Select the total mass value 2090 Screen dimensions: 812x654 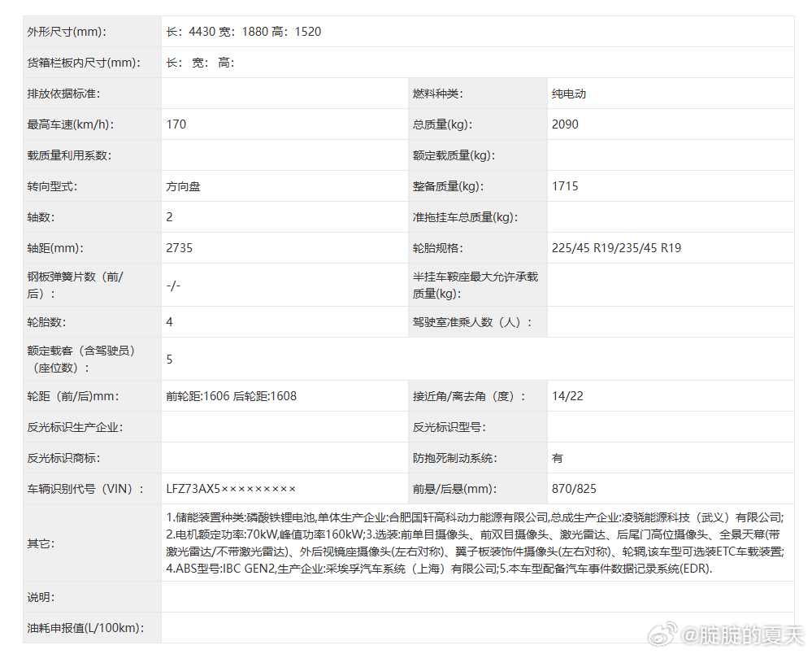tap(565, 124)
